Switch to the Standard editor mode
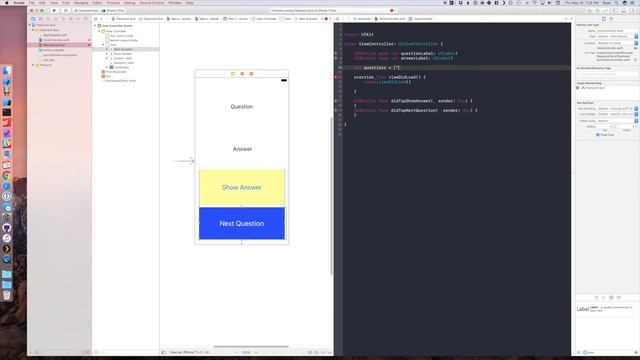Screen dimensions: 640x360 590,11
